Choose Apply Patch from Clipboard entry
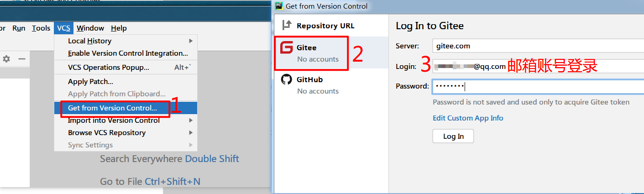The width and height of the screenshot is (644, 194). click(x=126, y=94)
